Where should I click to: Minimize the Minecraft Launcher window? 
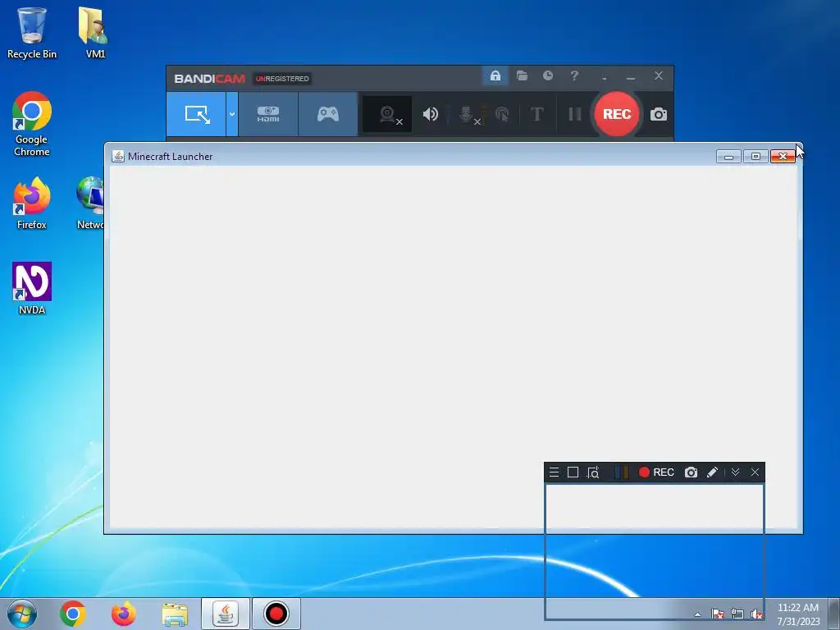click(x=728, y=157)
